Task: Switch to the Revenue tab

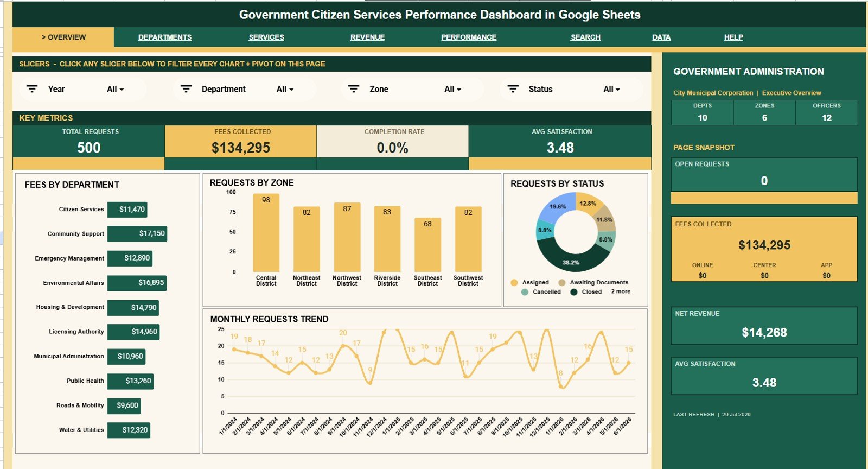Action: tap(367, 37)
